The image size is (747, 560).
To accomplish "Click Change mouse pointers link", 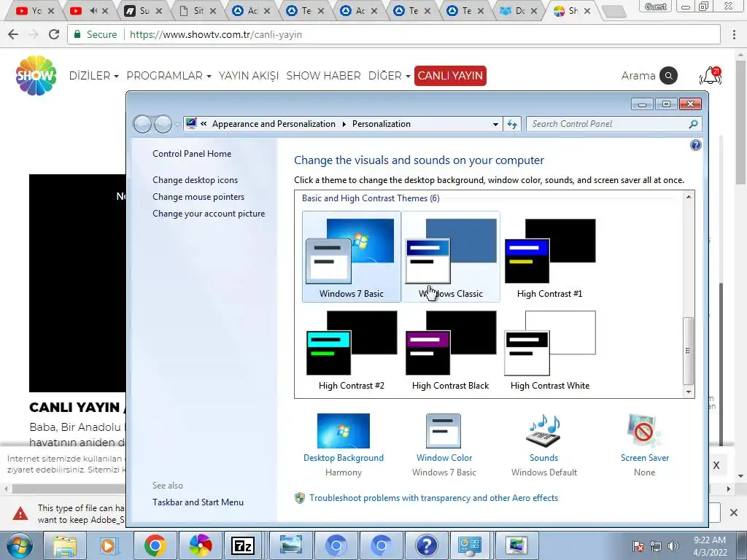I will click(x=198, y=197).
